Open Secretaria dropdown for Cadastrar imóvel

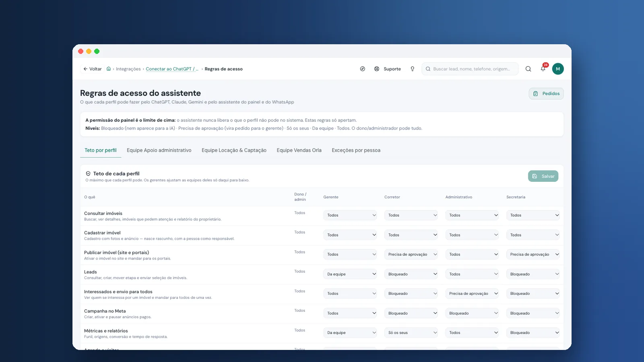click(x=533, y=235)
